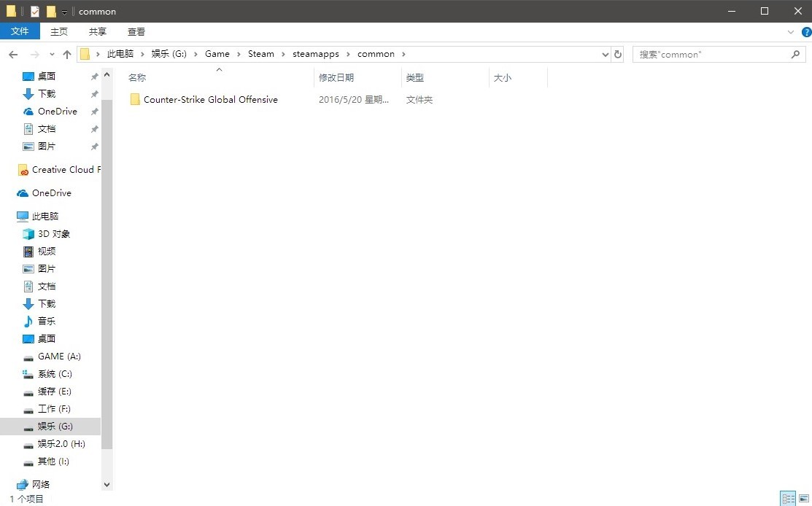Select the Counter-Strike Global Offensive folder
The height and width of the screenshot is (506, 812).
pyautogui.click(x=211, y=99)
